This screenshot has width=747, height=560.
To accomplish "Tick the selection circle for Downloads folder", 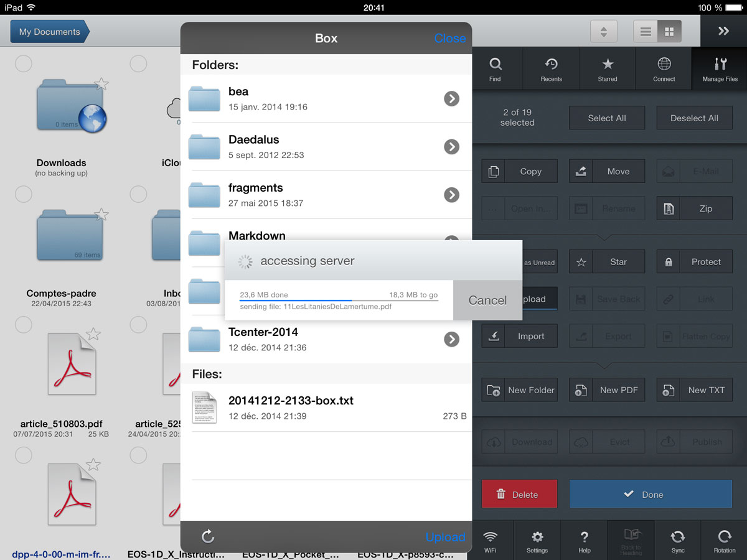I will click(23, 63).
